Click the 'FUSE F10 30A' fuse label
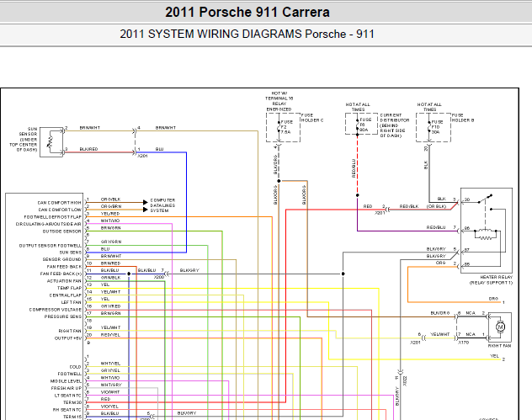This screenshot has width=532, height=420. pos(437,127)
